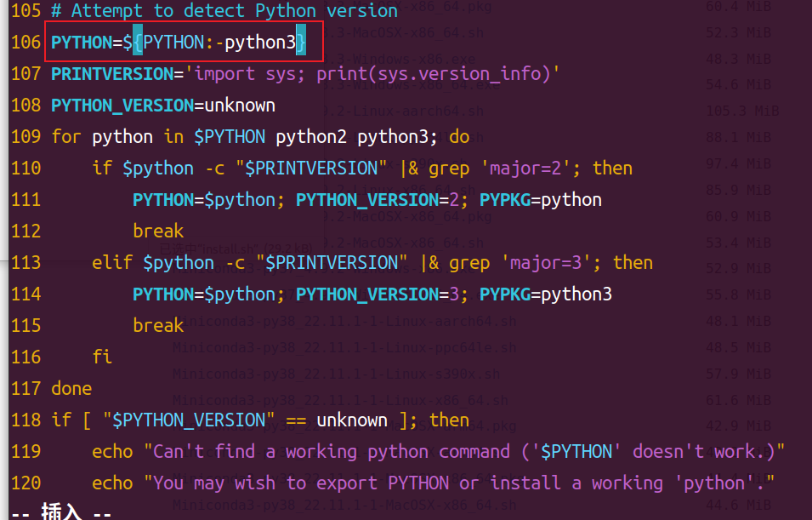Click the "do" keyword on line 109

click(459, 137)
